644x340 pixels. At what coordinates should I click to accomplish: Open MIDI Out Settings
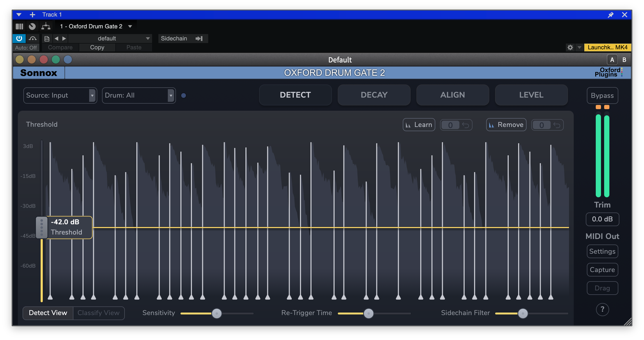pyautogui.click(x=602, y=252)
